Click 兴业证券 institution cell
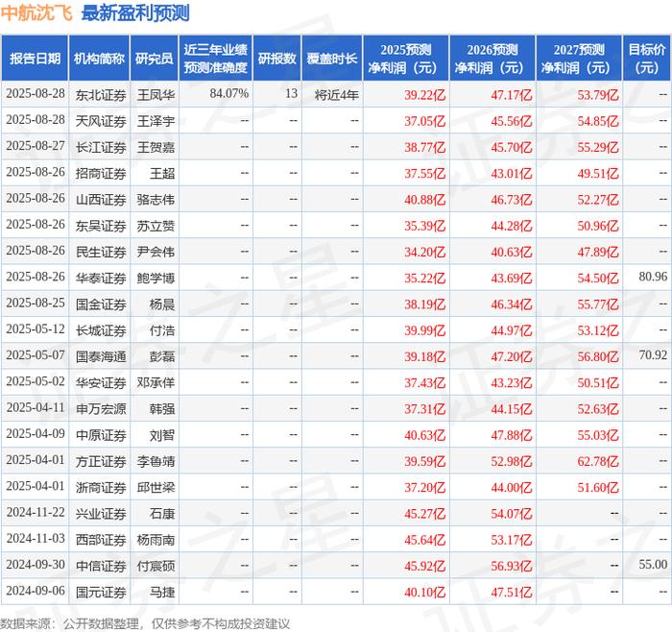The width and height of the screenshot is (672, 632). pyautogui.click(x=101, y=513)
